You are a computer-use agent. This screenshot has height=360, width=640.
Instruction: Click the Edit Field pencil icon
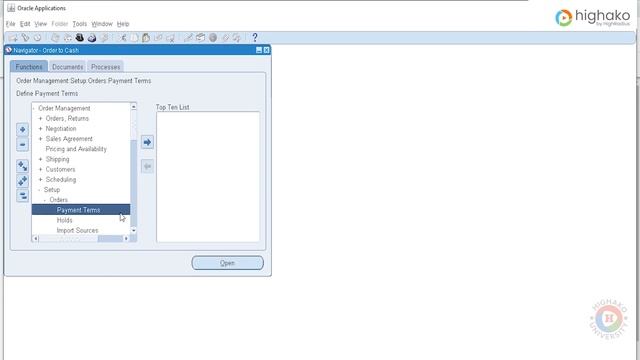(x=188, y=38)
